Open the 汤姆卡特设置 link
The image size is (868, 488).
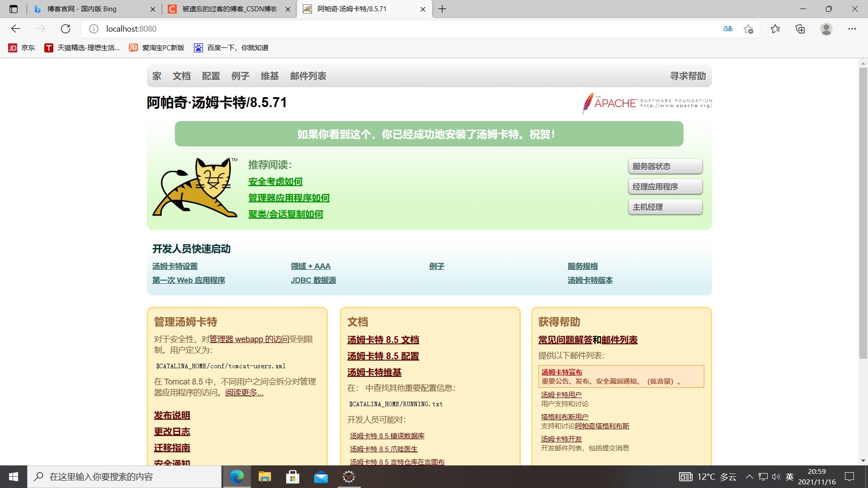175,267
